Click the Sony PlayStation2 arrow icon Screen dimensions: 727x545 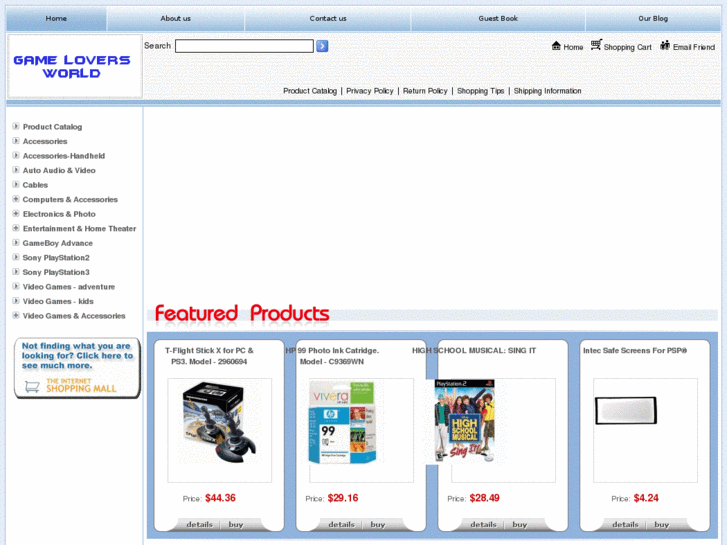16,257
